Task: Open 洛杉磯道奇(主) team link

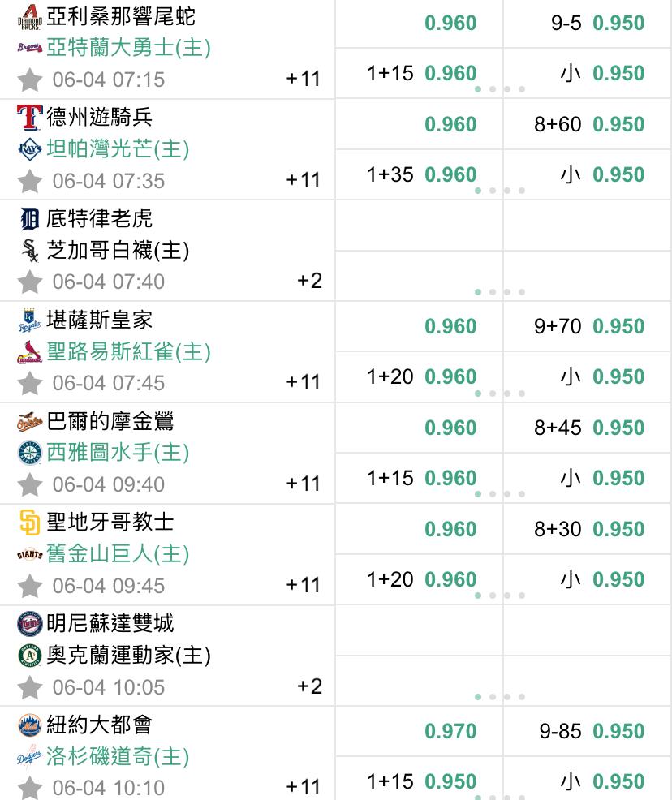Action: pos(118,756)
